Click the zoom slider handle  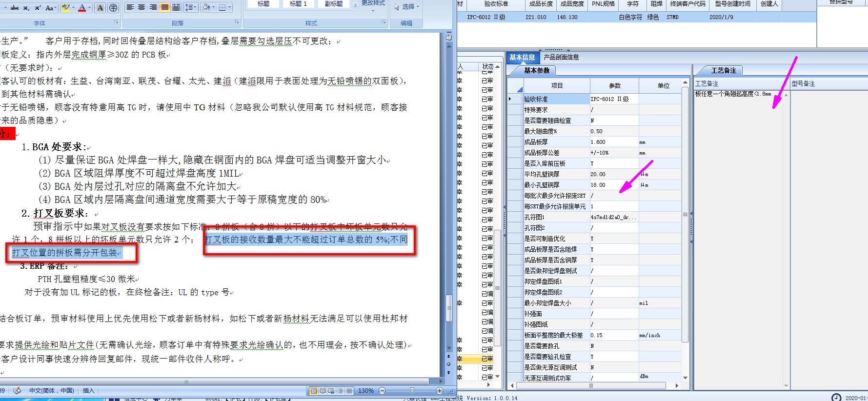412,391
